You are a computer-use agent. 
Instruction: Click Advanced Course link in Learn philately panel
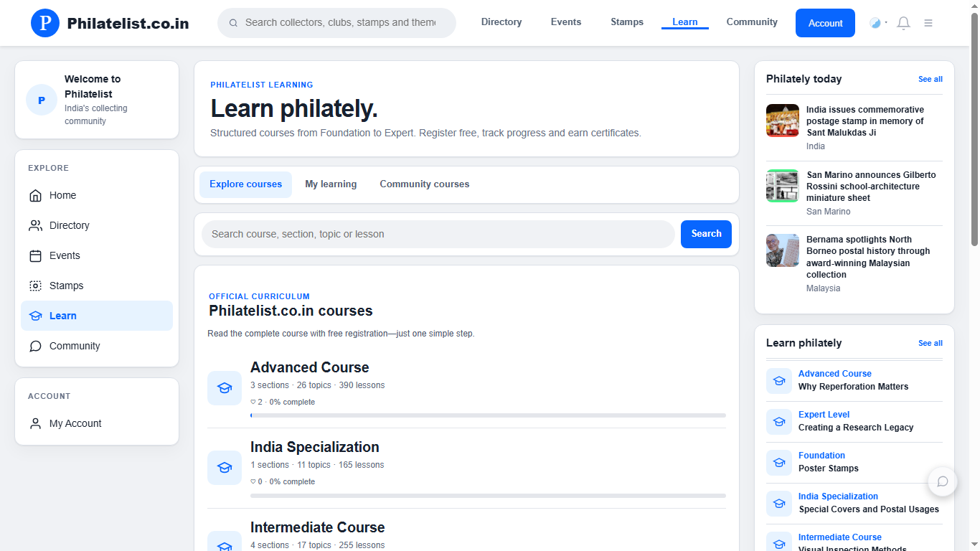click(835, 374)
